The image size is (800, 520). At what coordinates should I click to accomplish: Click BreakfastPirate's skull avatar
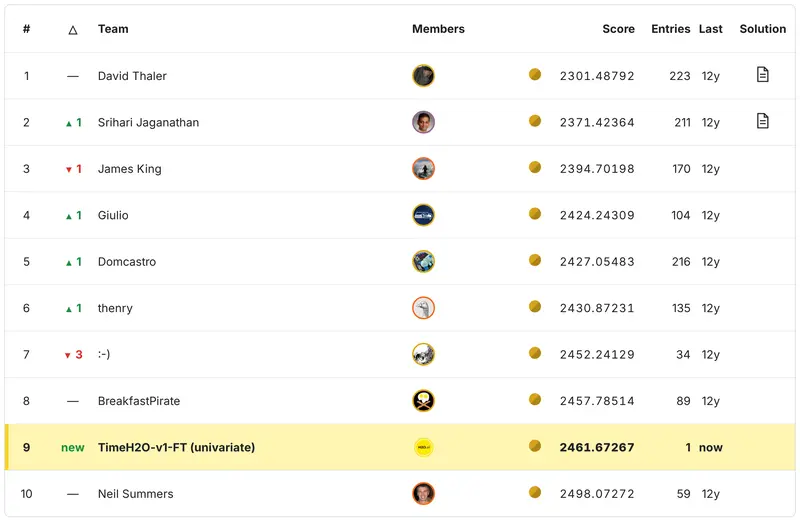point(423,401)
